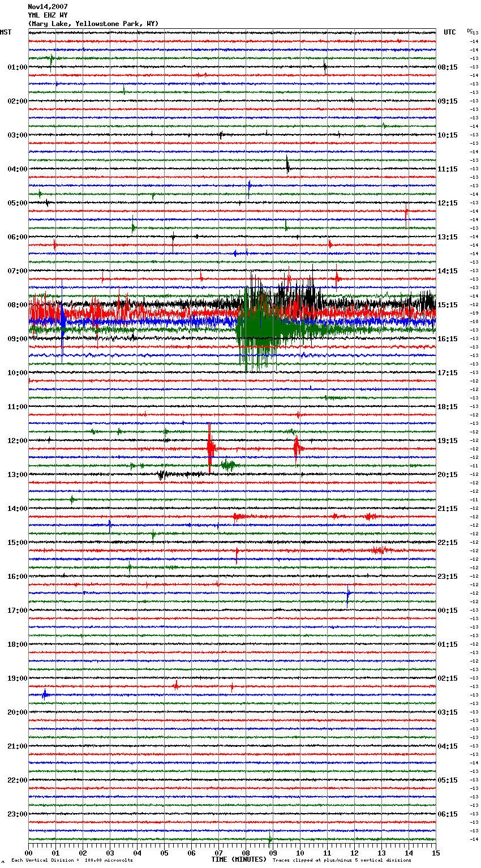This screenshot has height=868, width=481.
Task: Click the 06:15 UTC time label
Action: [x=448, y=814]
